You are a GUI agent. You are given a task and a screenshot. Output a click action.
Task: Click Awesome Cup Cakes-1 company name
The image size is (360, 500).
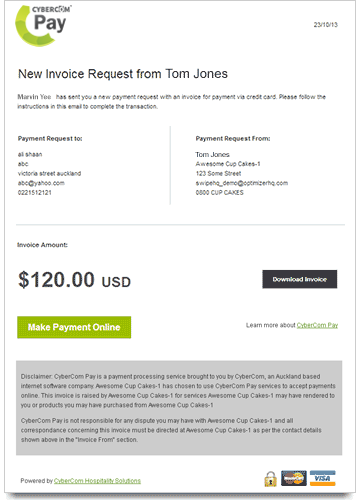pos(228,164)
